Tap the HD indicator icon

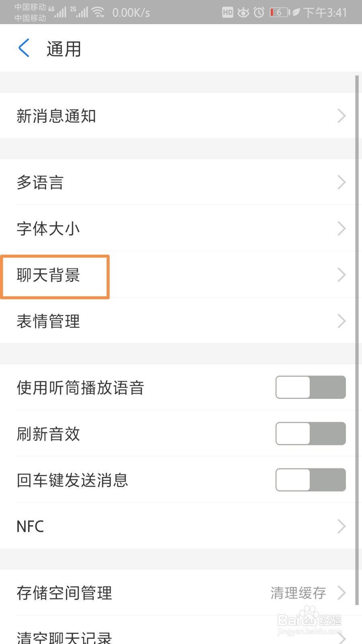228,12
